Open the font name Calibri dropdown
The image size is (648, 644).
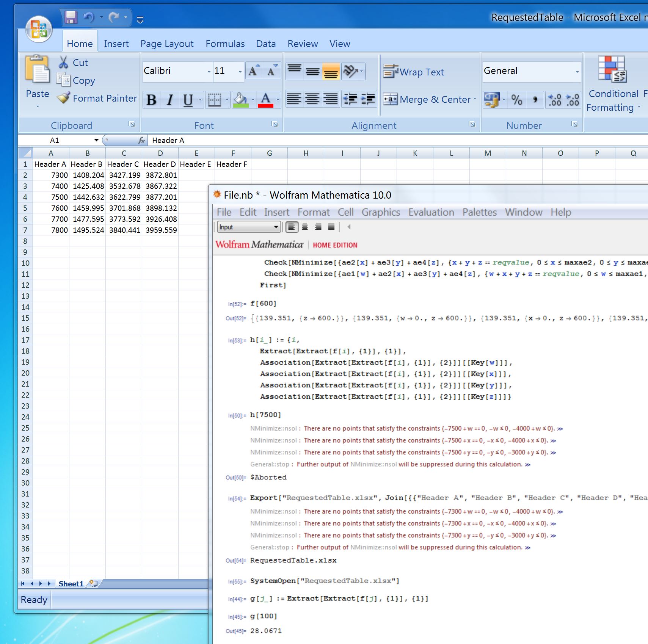click(209, 71)
